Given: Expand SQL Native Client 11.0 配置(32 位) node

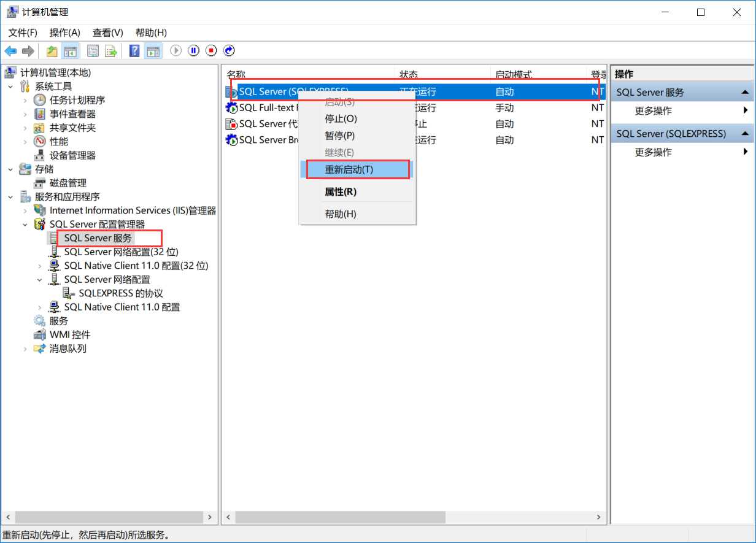Looking at the screenshot, I should coord(40,266).
